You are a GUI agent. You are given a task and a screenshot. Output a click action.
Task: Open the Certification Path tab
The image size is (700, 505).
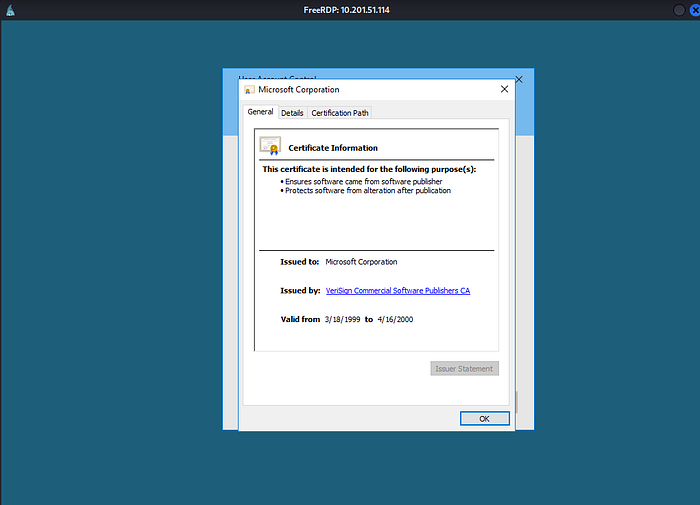coord(340,113)
